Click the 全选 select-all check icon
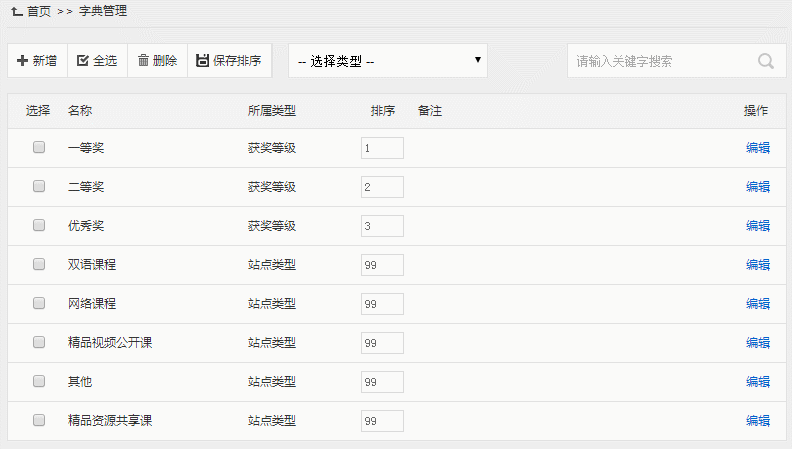Viewport: 792px width, 449px height. (82, 61)
